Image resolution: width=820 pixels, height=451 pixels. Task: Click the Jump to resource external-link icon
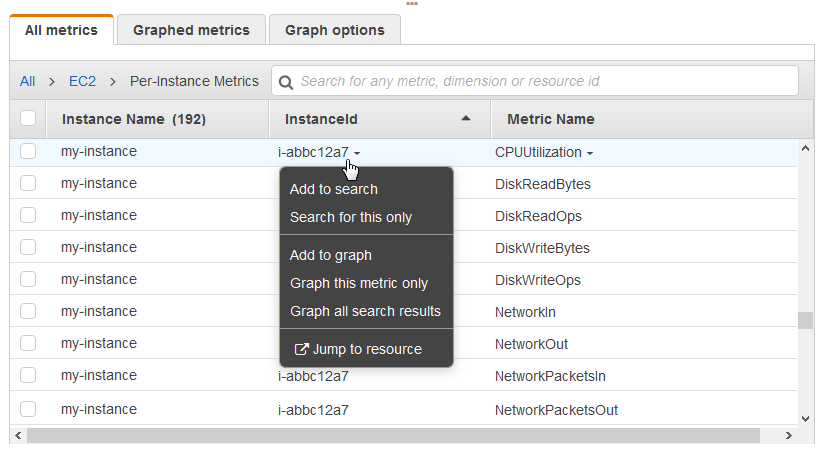pyautogui.click(x=300, y=349)
